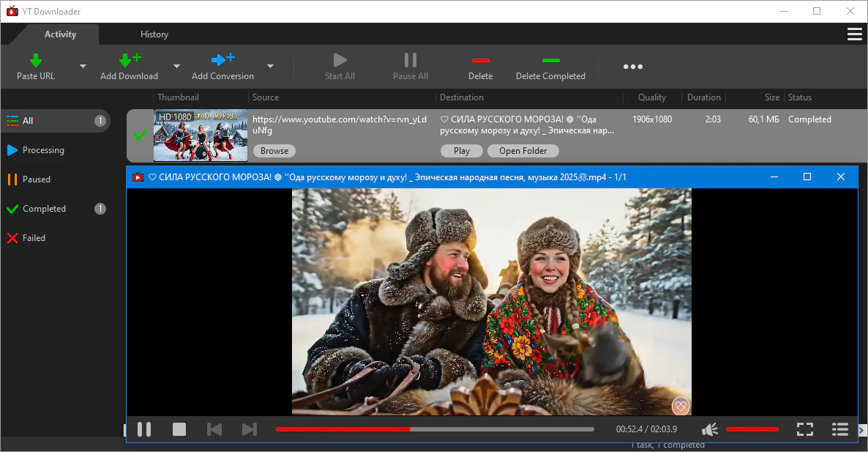868x452 pixels.
Task: Select the Completed filter in sidebar
Action: coord(44,209)
